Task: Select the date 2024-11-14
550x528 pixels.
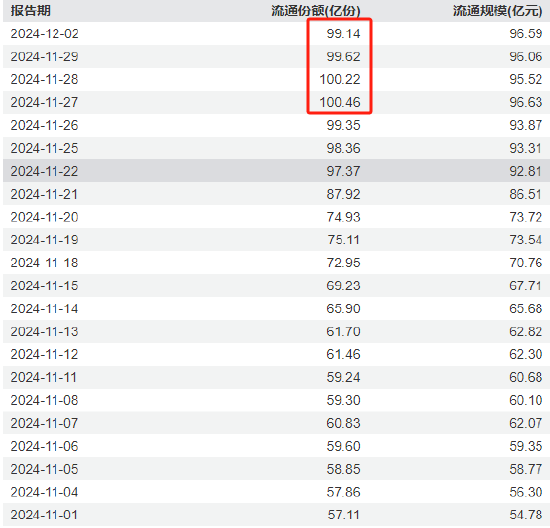Action: [45, 309]
